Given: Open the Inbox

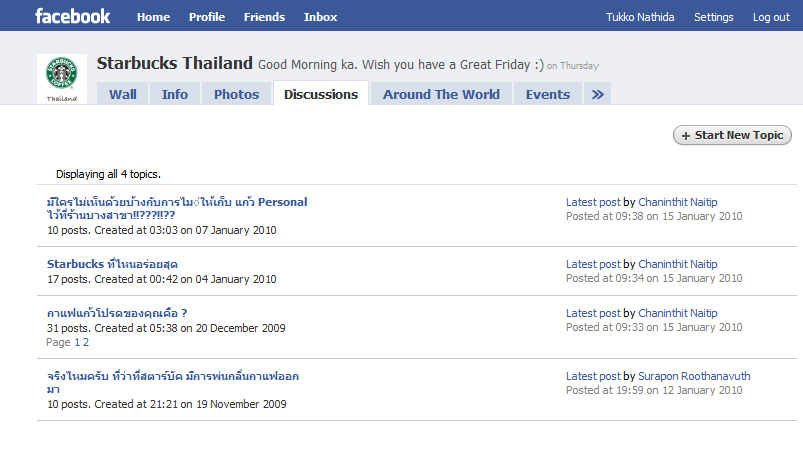Looking at the screenshot, I should coord(320,17).
